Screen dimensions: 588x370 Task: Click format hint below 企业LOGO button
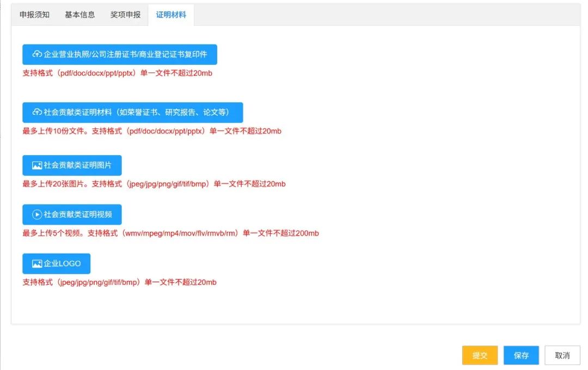[x=120, y=282]
